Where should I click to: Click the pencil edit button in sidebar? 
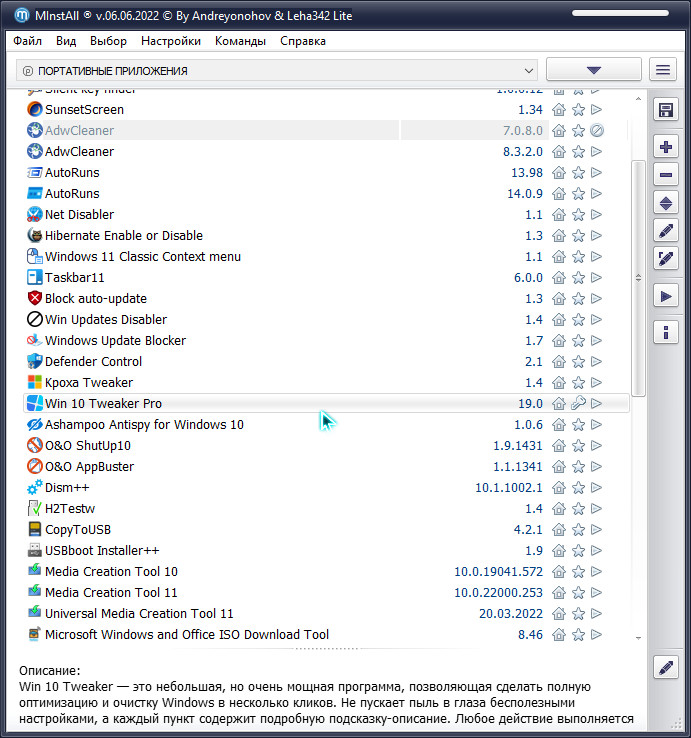[666, 230]
